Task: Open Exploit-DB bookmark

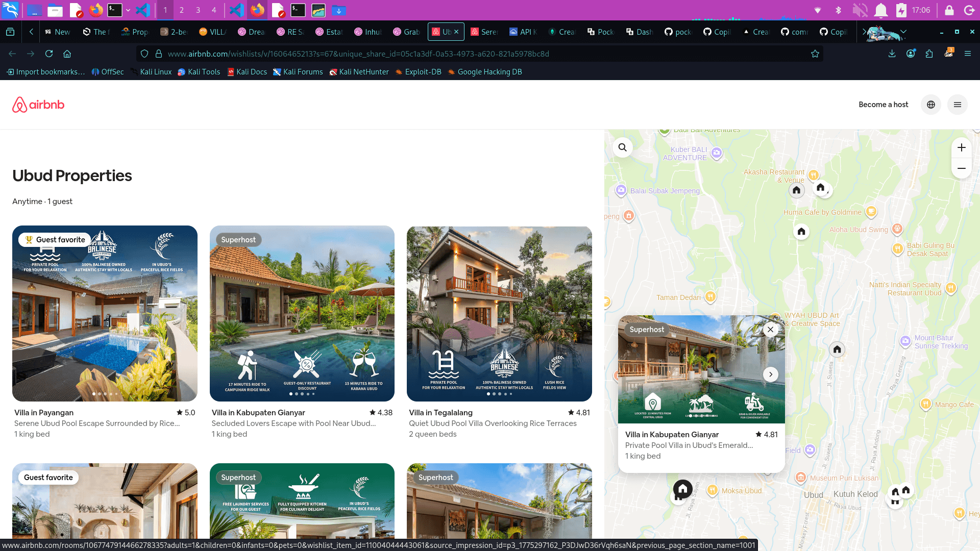Action: pos(418,72)
